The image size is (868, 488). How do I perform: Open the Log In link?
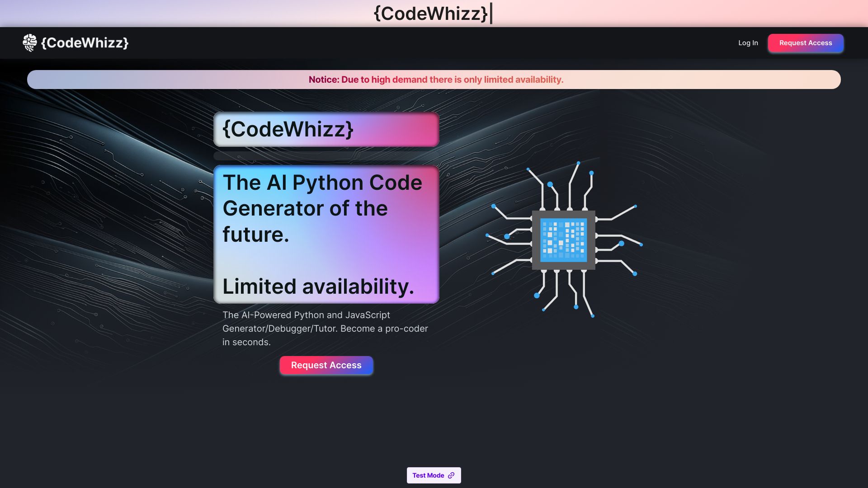(x=748, y=43)
